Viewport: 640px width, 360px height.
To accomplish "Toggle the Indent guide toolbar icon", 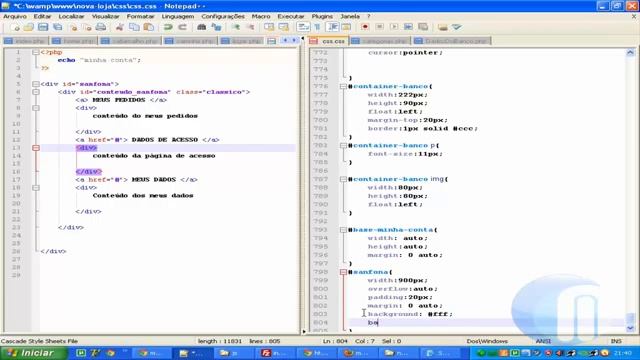I will [332, 27].
